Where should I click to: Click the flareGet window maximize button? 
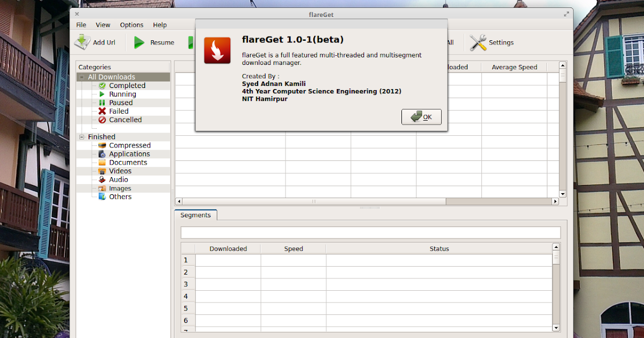pos(566,14)
